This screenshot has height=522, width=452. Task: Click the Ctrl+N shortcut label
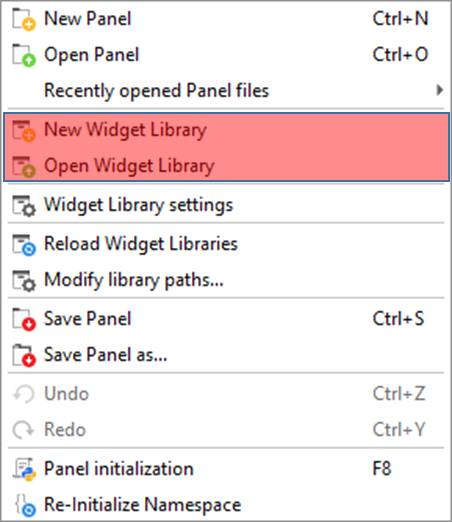pyautogui.click(x=400, y=18)
